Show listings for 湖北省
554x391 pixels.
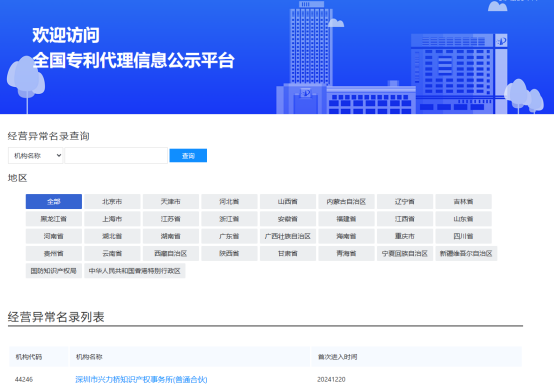tap(112, 236)
